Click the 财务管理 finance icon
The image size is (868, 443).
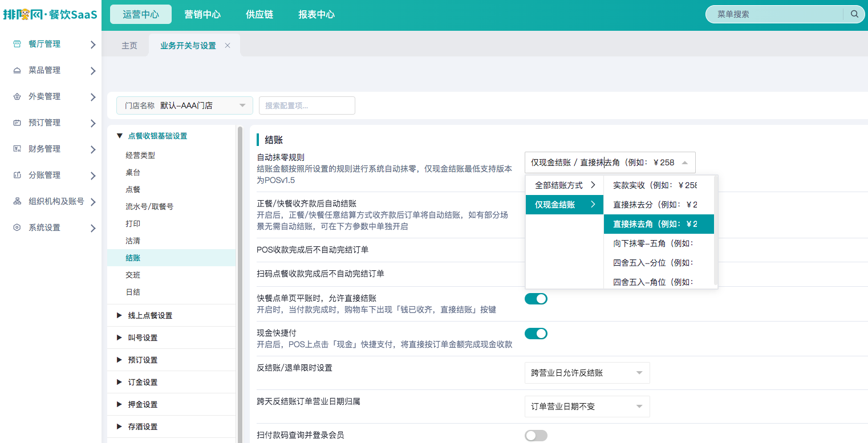tap(17, 149)
